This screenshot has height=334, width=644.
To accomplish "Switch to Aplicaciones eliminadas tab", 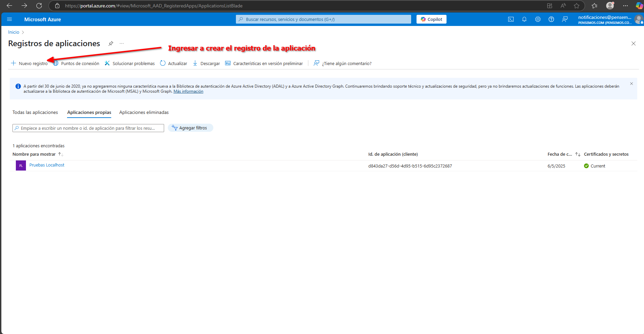I will [144, 113].
